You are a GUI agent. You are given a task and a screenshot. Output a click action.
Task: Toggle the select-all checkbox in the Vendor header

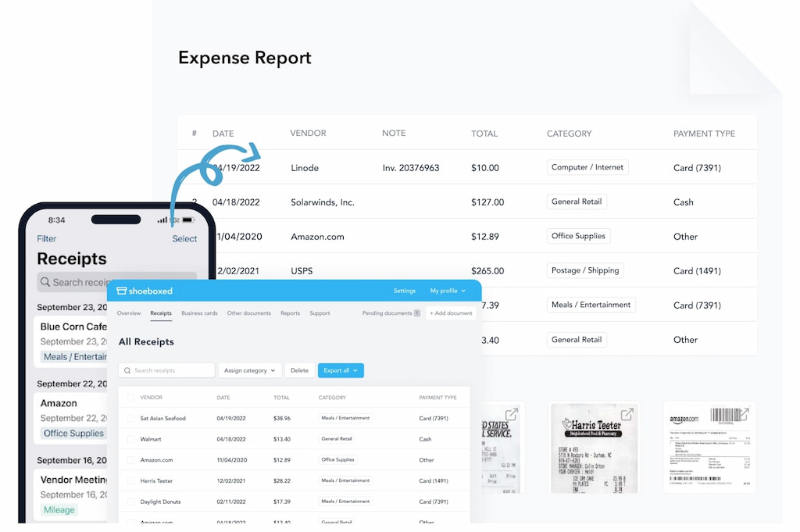click(x=131, y=397)
